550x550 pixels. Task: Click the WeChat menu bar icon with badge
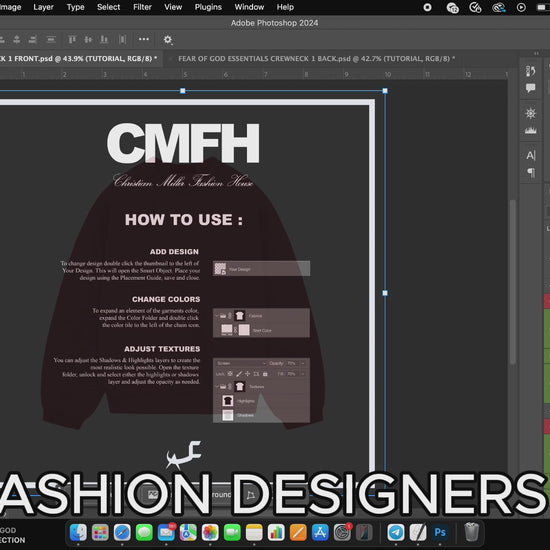pos(452,8)
